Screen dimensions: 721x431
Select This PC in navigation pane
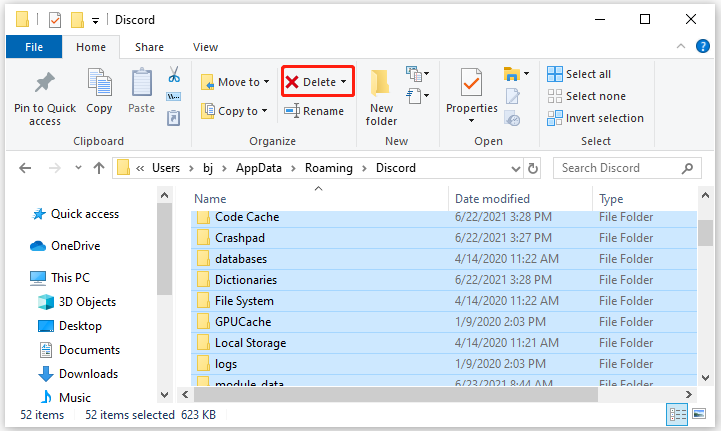[60, 278]
